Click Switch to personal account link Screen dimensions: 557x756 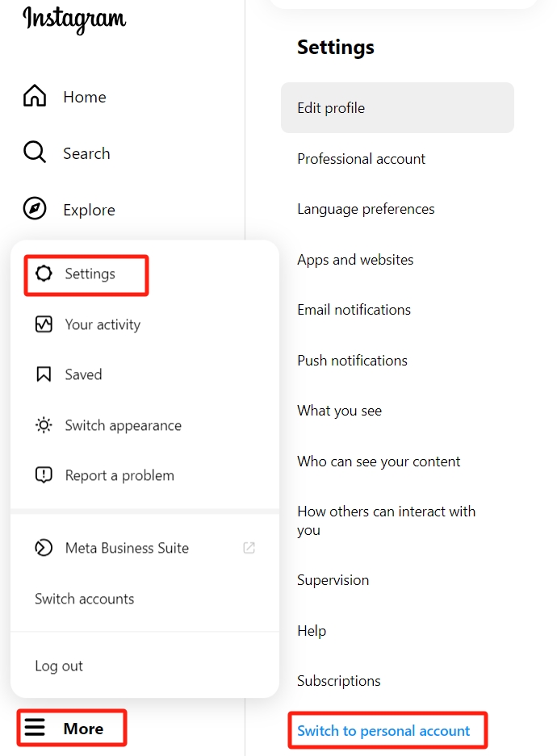coord(383,731)
